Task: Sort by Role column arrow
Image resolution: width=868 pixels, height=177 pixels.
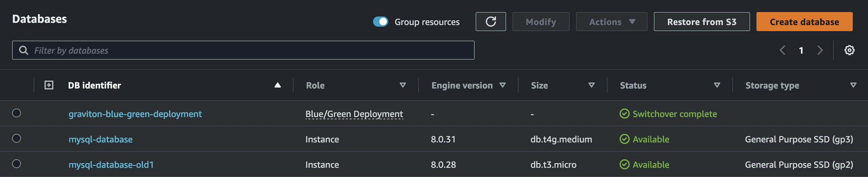Action: pyautogui.click(x=402, y=85)
